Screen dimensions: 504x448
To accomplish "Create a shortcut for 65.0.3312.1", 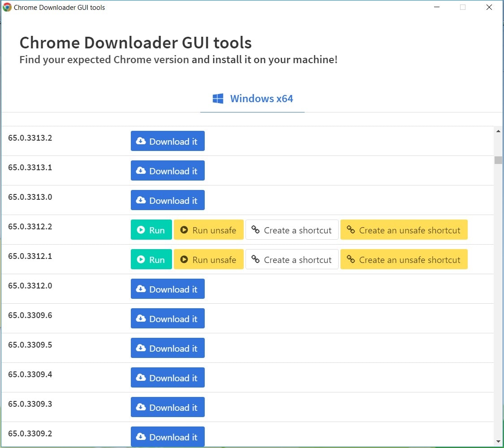I will (x=292, y=259).
